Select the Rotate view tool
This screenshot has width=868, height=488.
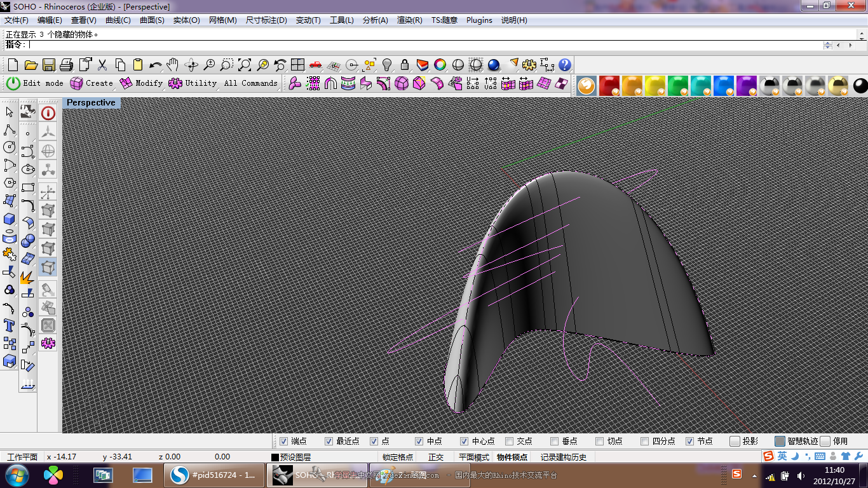[191, 65]
